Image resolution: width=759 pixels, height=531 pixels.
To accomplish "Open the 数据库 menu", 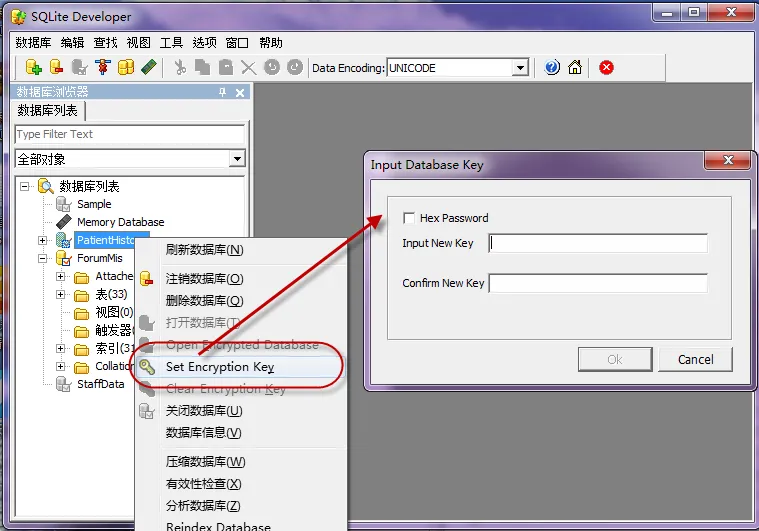I will (33, 43).
